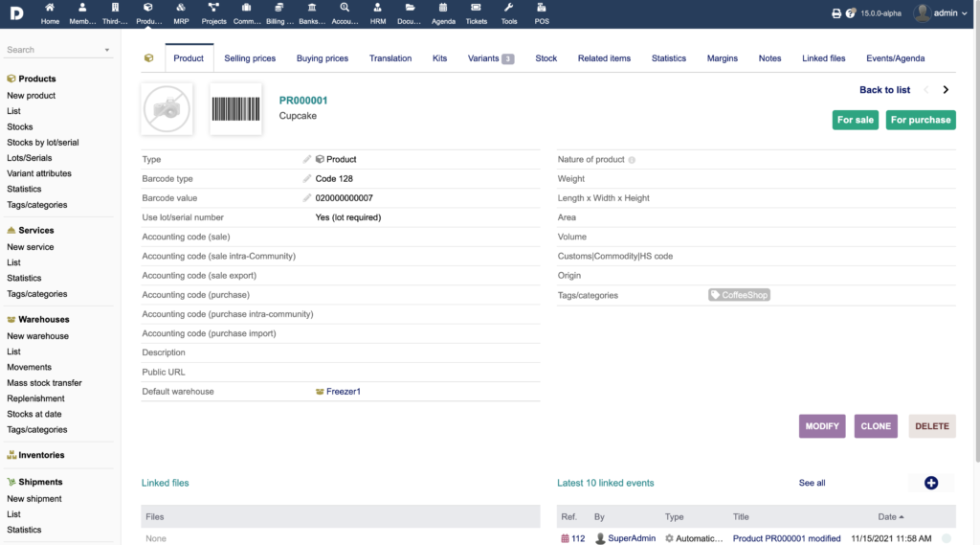Viewport: 980px width, 545px height.
Task: Switch to the Selling prices tab
Action: 250,58
